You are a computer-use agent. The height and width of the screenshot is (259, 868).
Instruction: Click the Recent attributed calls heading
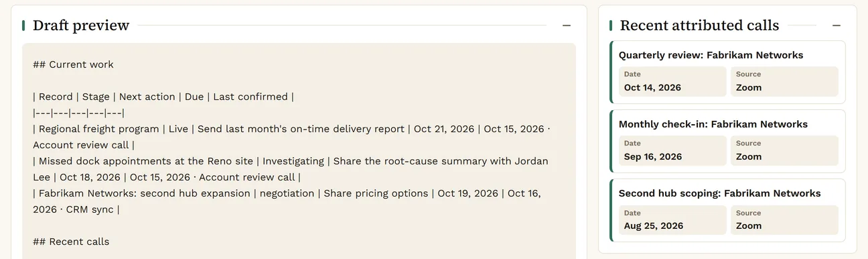pyautogui.click(x=699, y=25)
